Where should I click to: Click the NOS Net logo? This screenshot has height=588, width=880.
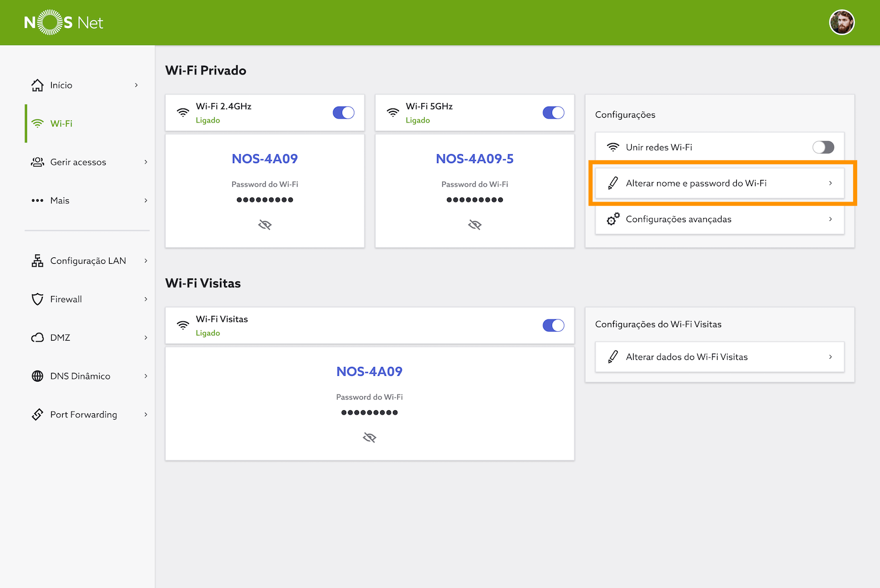pos(63,23)
